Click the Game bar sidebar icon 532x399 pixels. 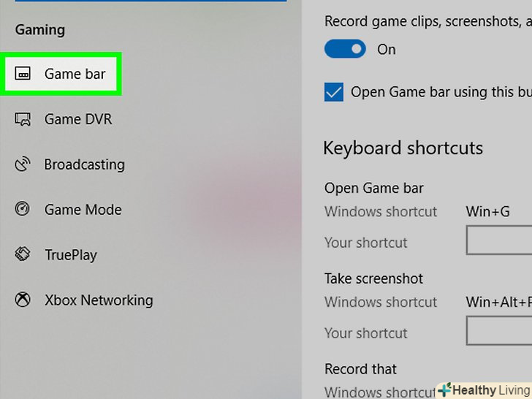[x=23, y=74]
